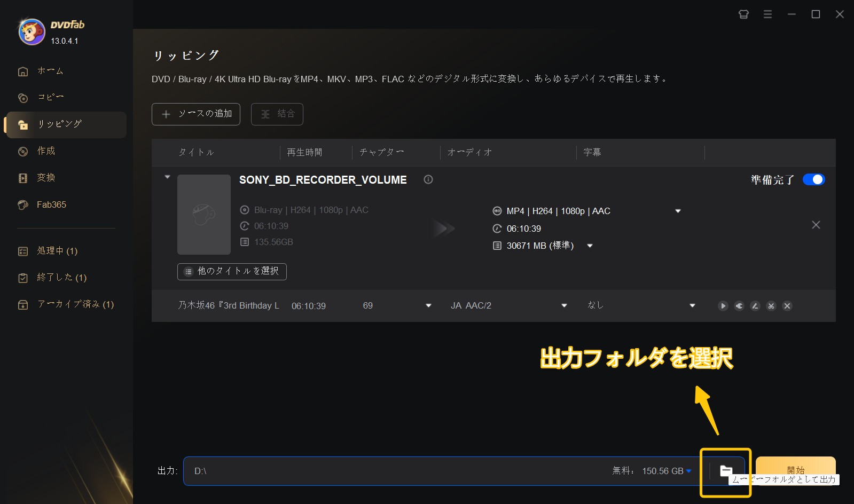This screenshot has width=854, height=504.
Task: Toggle the 準備完了 switch off
Action: [813, 180]
